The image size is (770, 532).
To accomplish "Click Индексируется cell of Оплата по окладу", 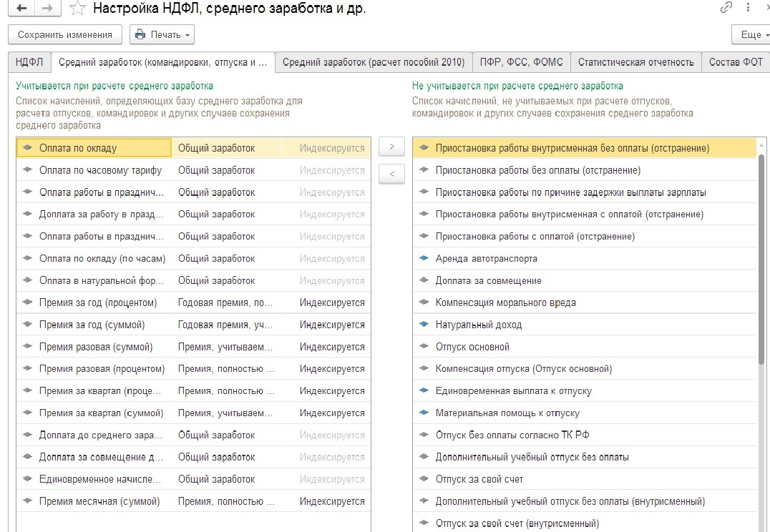I will point(326,148).
